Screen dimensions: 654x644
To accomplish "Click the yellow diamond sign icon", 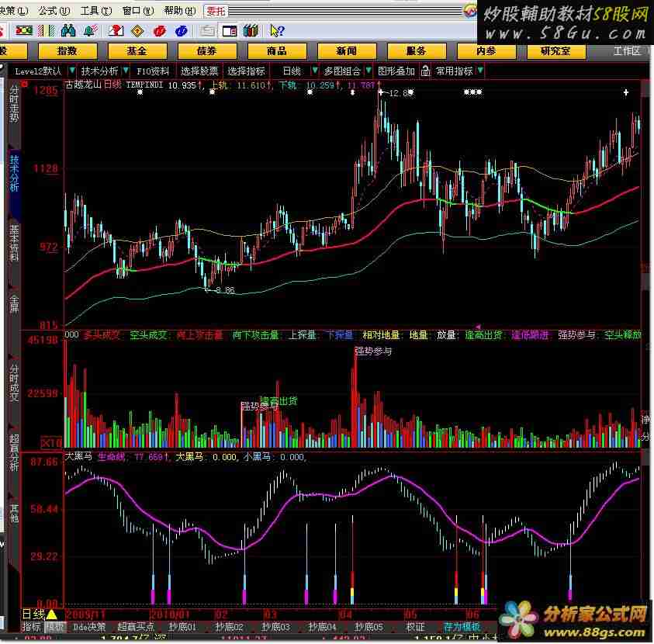I will point(137,31).
